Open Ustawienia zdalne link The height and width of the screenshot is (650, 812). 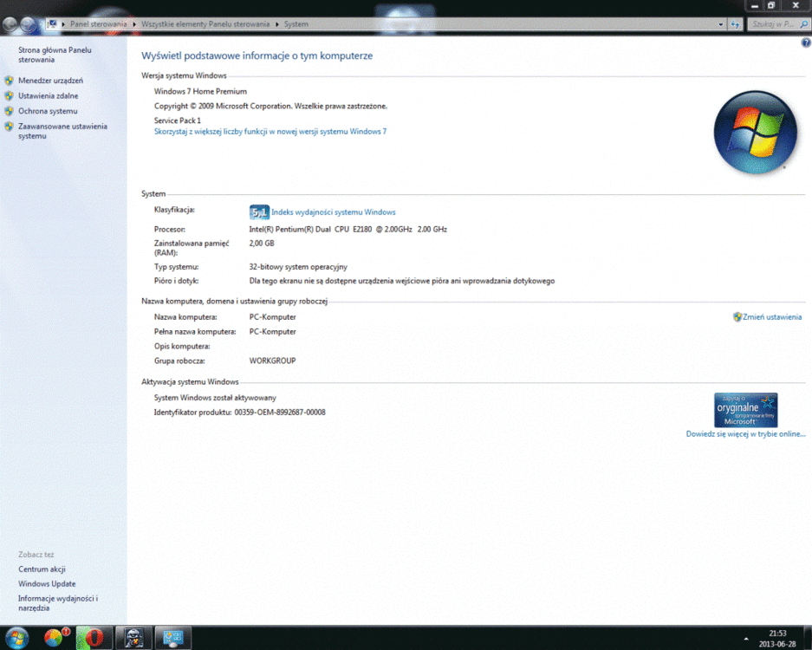[49, 96]
